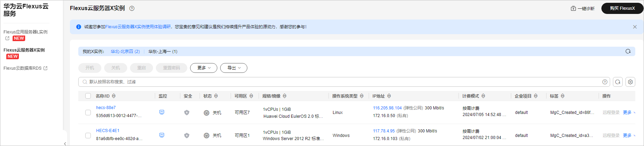Select all instances with header checkbox
The height and width of the screenshot is (146, 644).
click(88, 96)
